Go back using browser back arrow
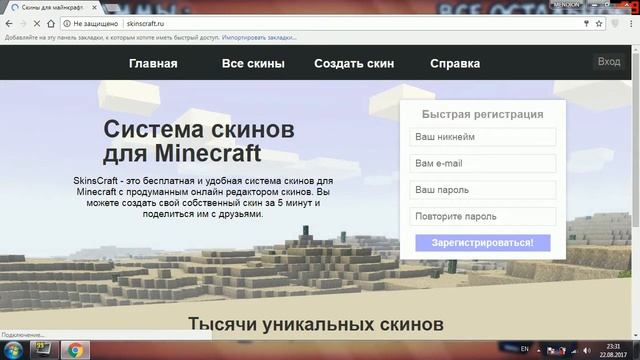Image resolution: width=640 pixels, height=360 pixels. [9, 24]
